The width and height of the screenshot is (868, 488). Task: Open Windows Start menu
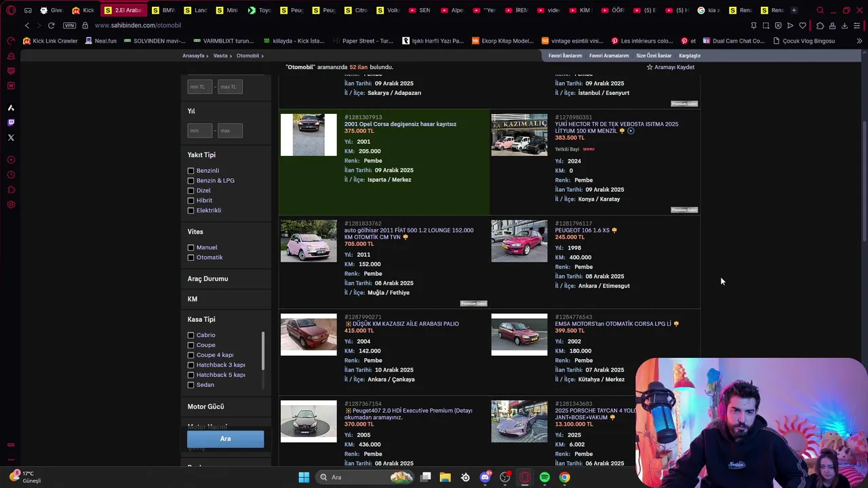[304, 477]
